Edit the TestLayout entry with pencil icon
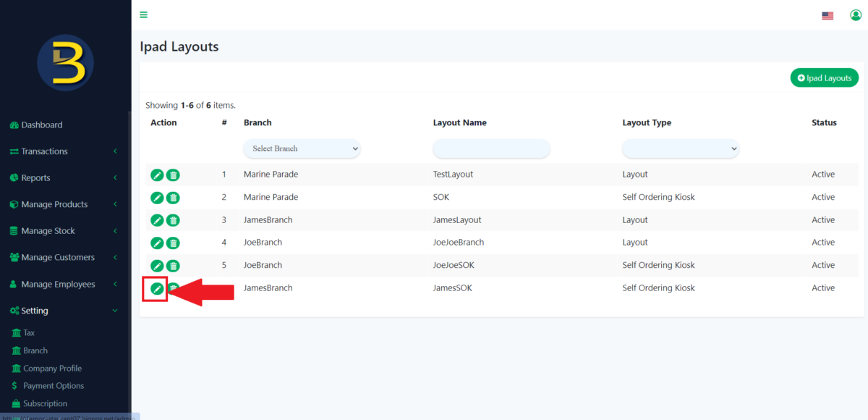Viewport: 868px width, 420px height. coord(157,174)
